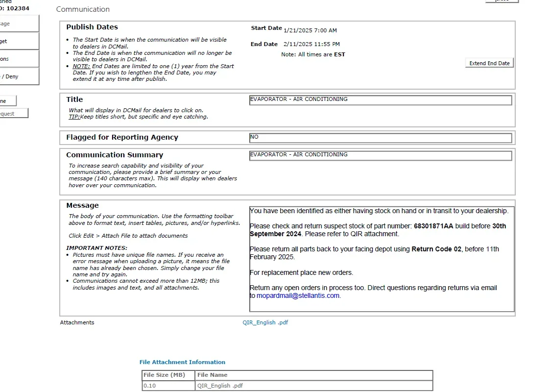Viewport: 550px width, 392px height.
Task: Click the underlined NOTE: text in Publish Dates
Action: click(x=81, y=66)
